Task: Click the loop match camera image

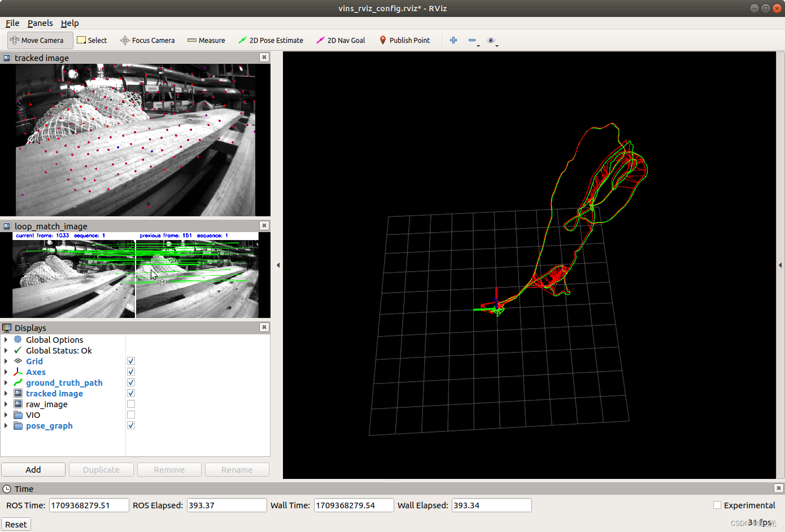Action: (136, 275)
